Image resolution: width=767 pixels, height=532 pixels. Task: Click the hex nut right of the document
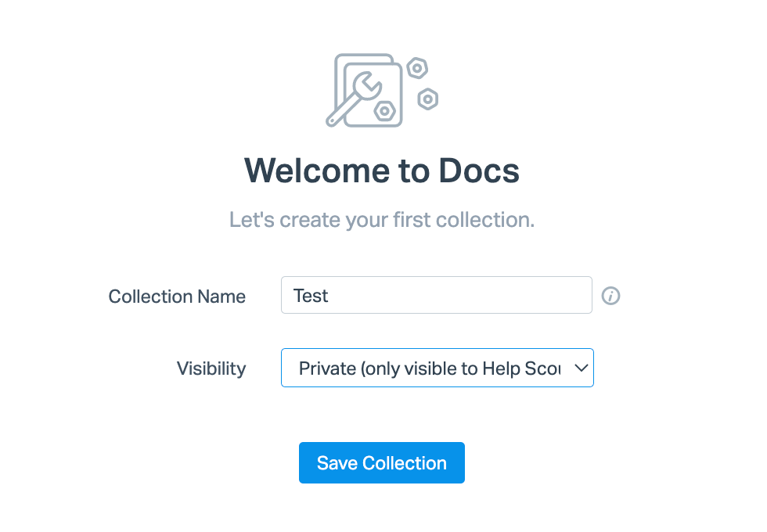[428, 99]
